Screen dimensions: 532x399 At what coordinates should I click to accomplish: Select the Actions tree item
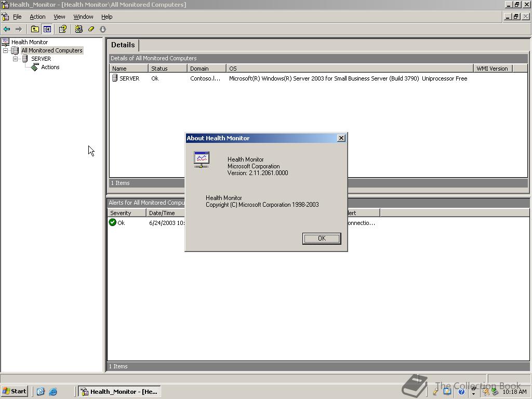click(50, 67)
